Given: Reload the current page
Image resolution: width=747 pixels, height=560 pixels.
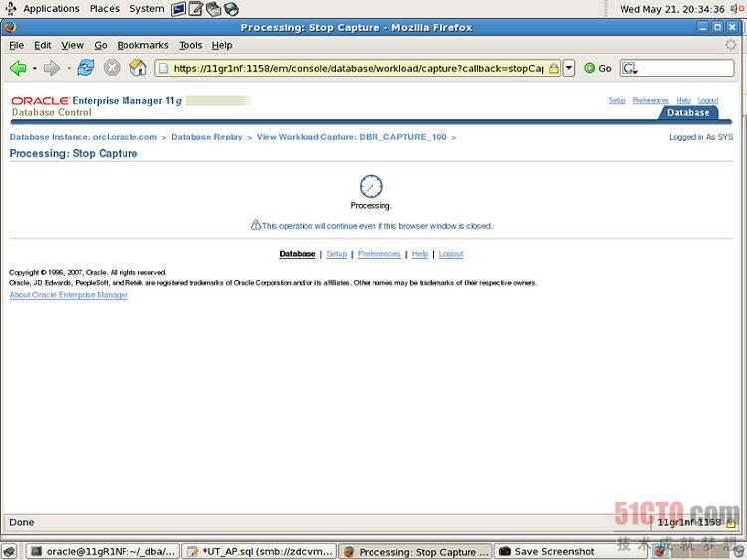Looking at the screenshot, I should (86, 68).
